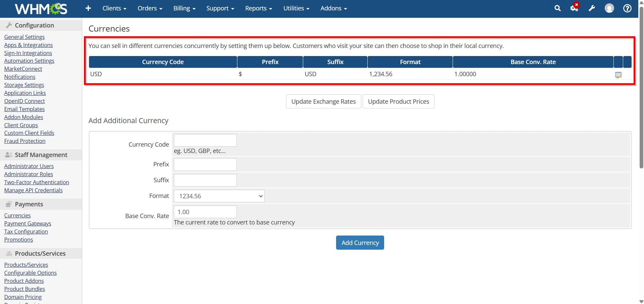This screenshot has width=644, height=304.
Task: Open the help question mark icon
Action: [627, 8]
